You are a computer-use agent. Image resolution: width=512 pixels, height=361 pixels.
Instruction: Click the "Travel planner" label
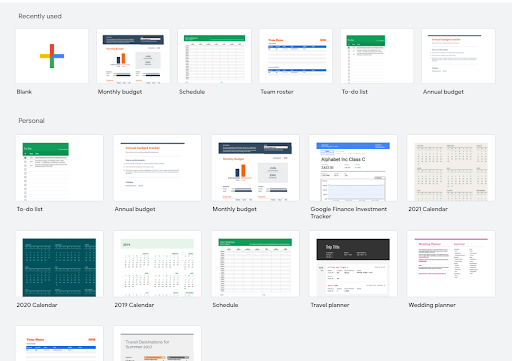tap(330, 305)
